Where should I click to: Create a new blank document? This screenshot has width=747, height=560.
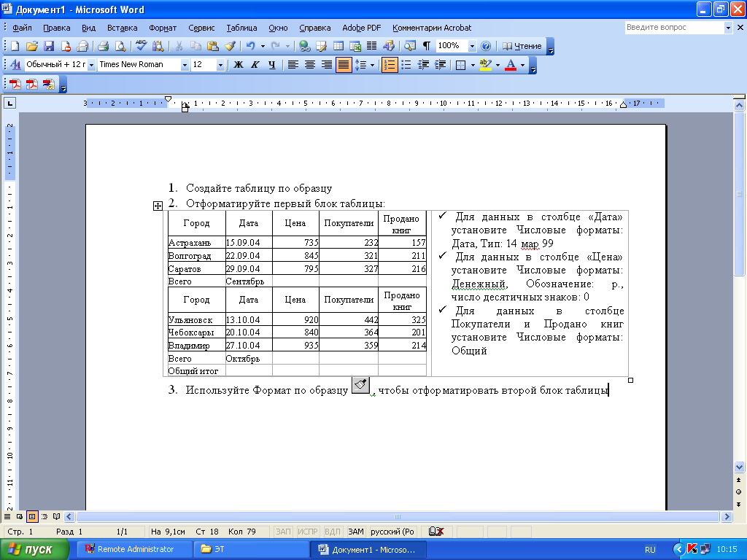15,46
